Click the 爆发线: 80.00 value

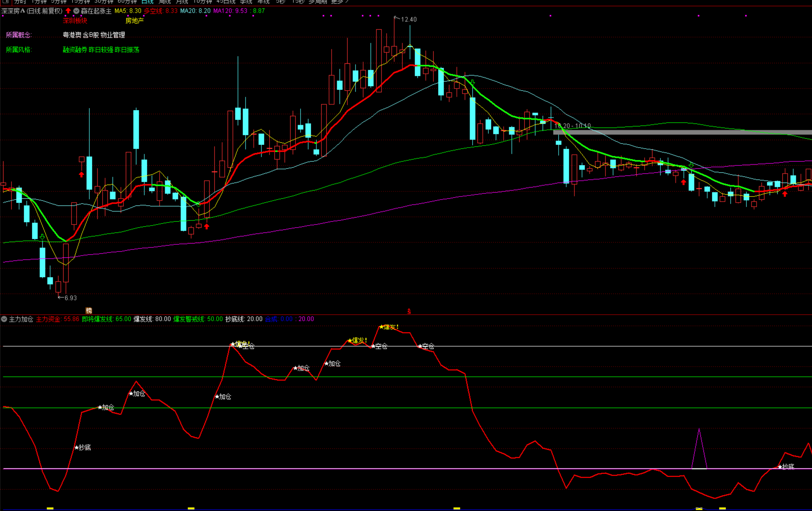tap(152, 319)
